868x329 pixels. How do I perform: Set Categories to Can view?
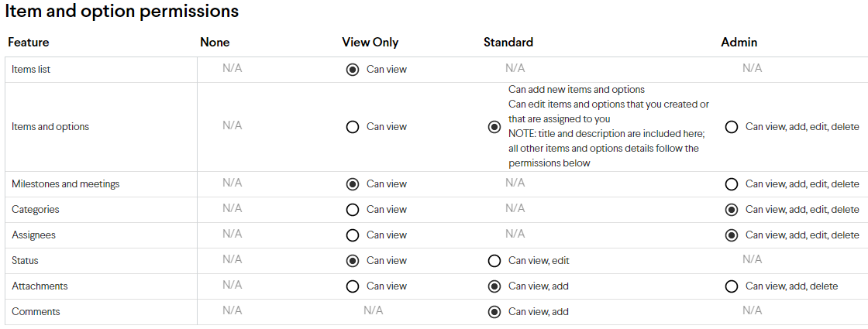click(x=352, y=210)
